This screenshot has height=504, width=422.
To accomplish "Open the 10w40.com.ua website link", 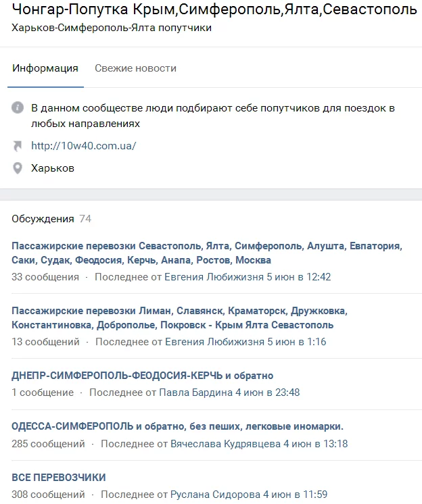I will (x=84, y=145).
